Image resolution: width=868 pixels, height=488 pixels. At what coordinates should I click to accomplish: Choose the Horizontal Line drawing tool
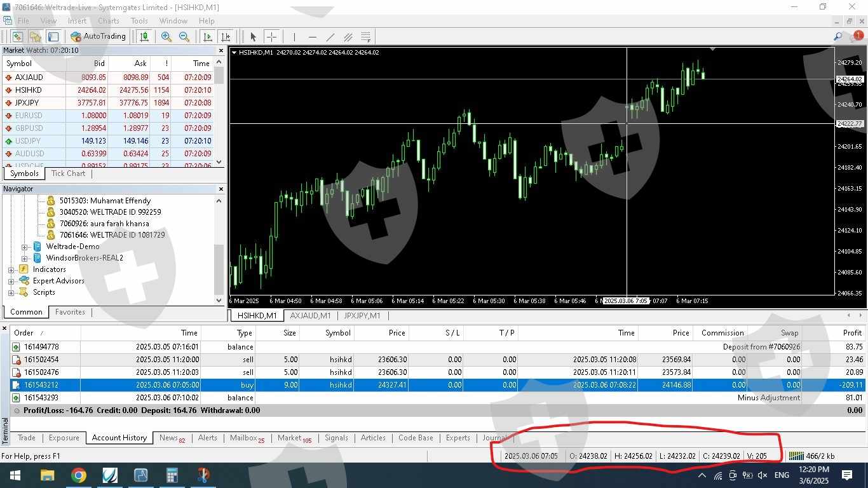pos(312,37)
